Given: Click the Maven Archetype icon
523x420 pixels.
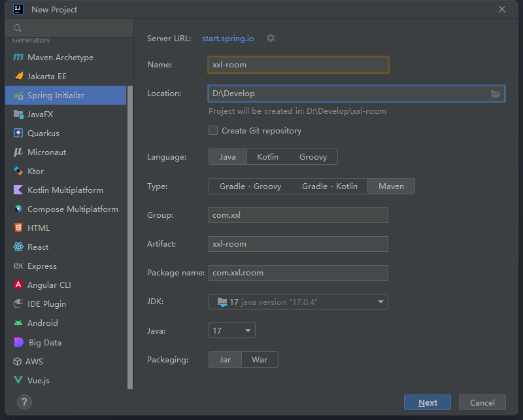Looking at the screenshot, I should click(18, 57).
